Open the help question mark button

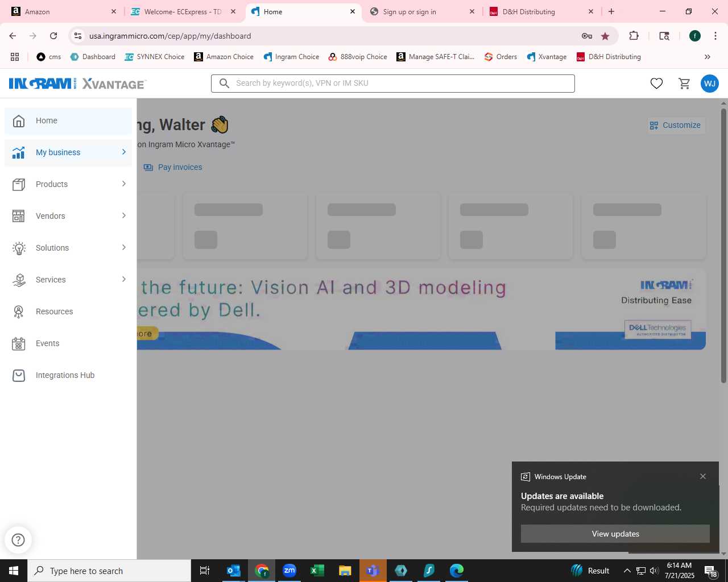(18, 540)
